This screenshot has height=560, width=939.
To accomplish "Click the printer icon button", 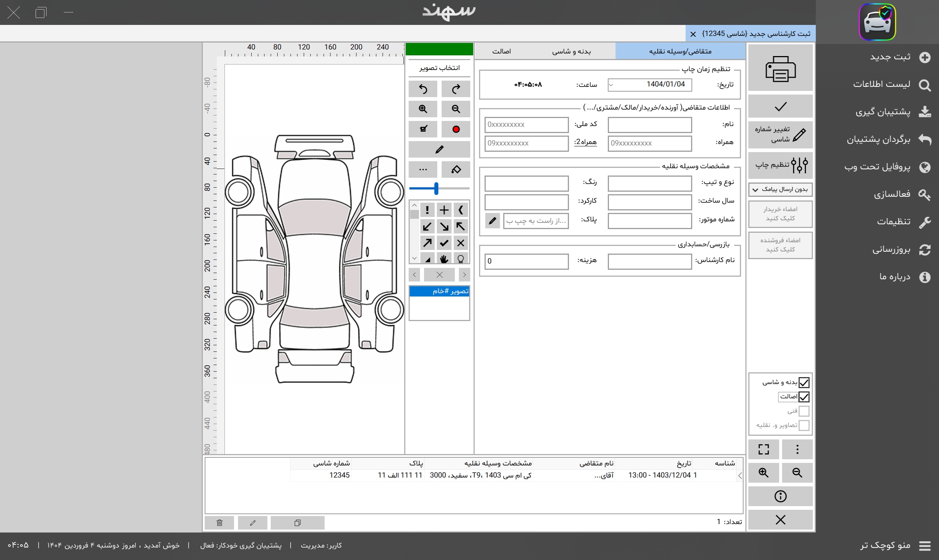I will point(780,69).
